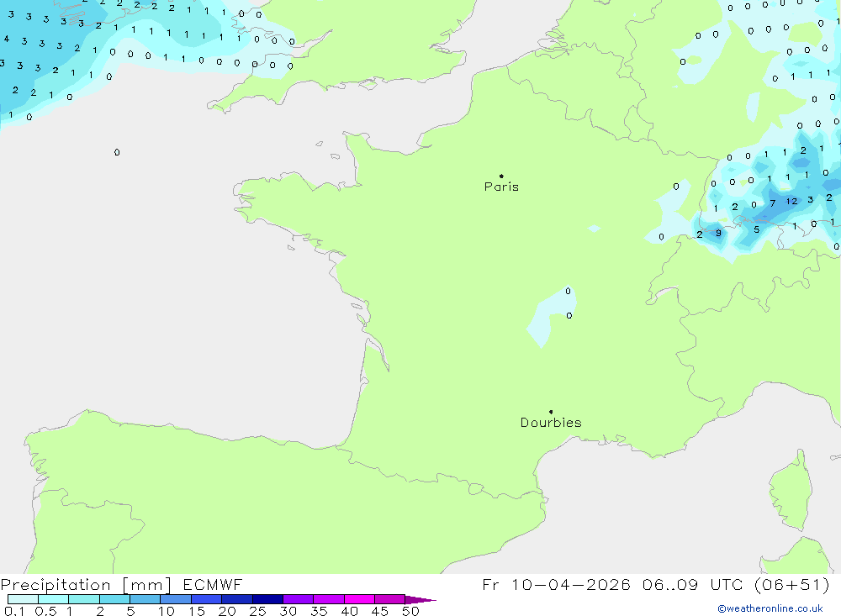The width and height of the screenshot is (841, 616).
Task: Click the Dourbies city label
Action: pyautogui.click(x=551, y=423)
